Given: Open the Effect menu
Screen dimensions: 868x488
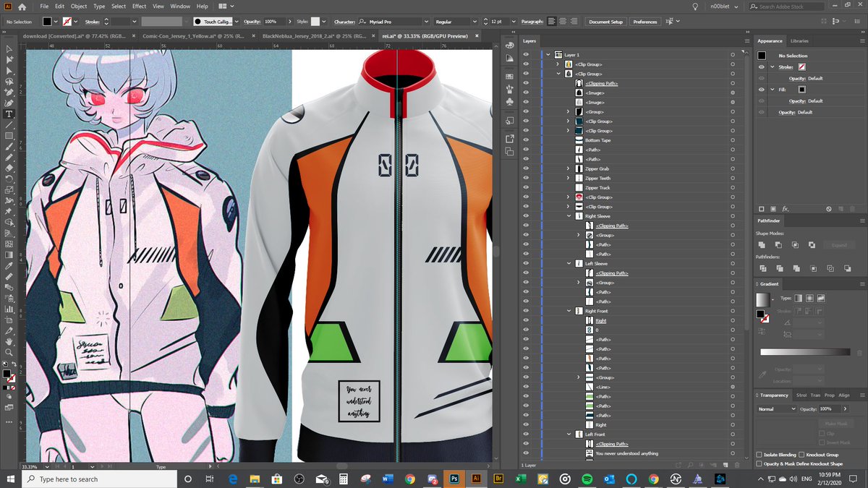Looking at the screenshot, I should pos(139,7).
